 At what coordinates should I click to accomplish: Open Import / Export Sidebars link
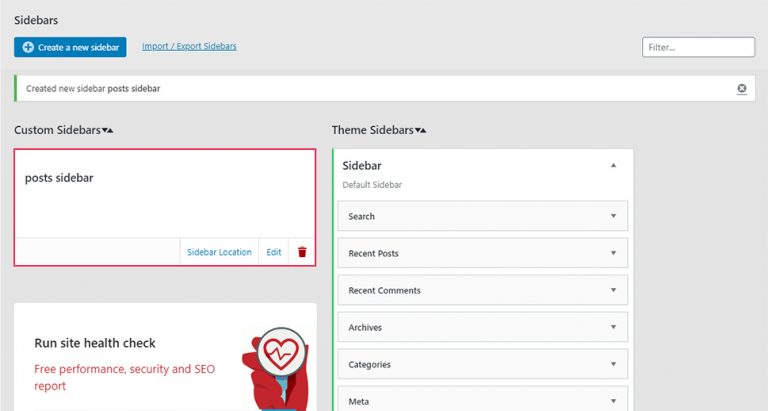[189, 46]
